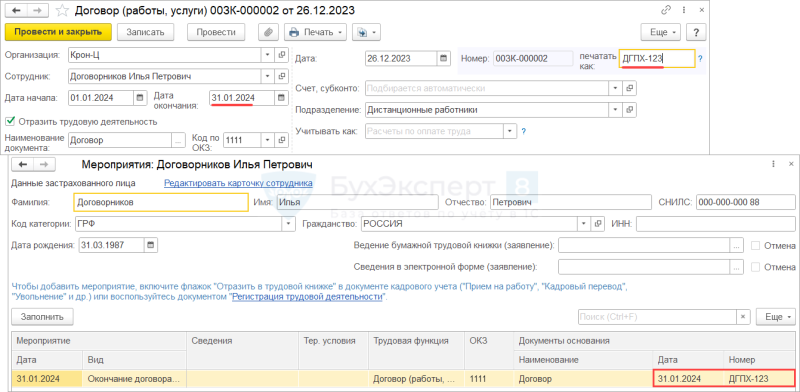800x392 pixels.
Task: Open Редактировать карточку сотрудника link
Action: pyautogui.click(x=238, y=183)
